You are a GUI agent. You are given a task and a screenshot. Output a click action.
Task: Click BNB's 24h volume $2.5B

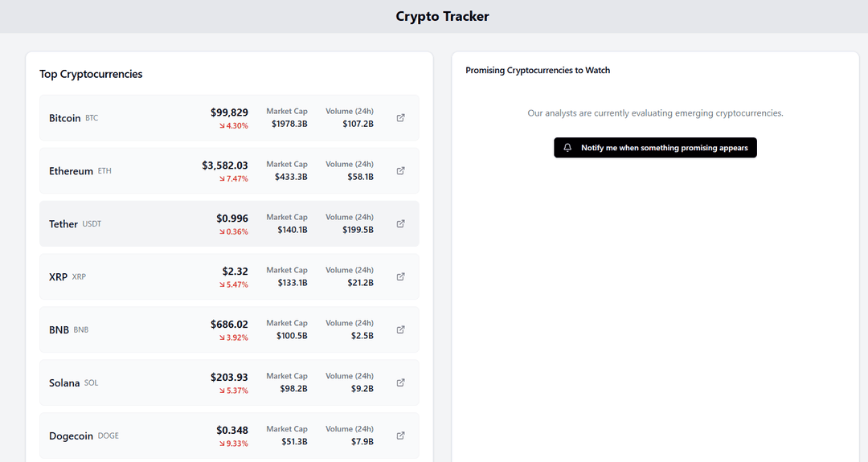click(362, 336)
